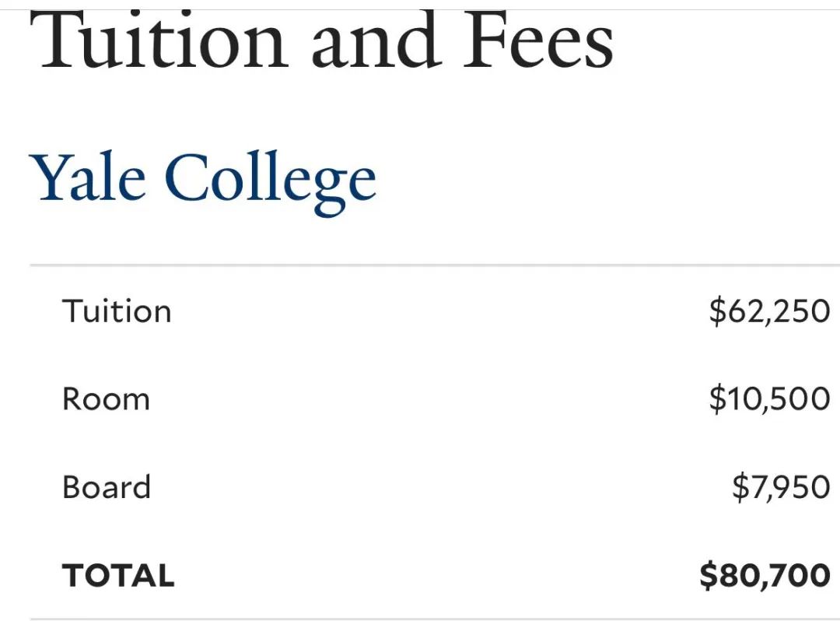Select the Board row label

(x=106, y=487)
